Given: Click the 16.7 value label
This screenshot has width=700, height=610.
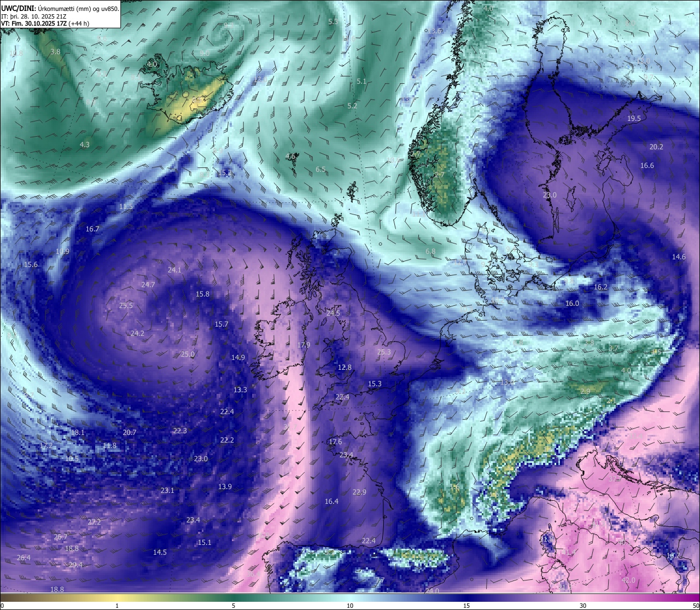Looking at the screenshot, I should 92,229.
